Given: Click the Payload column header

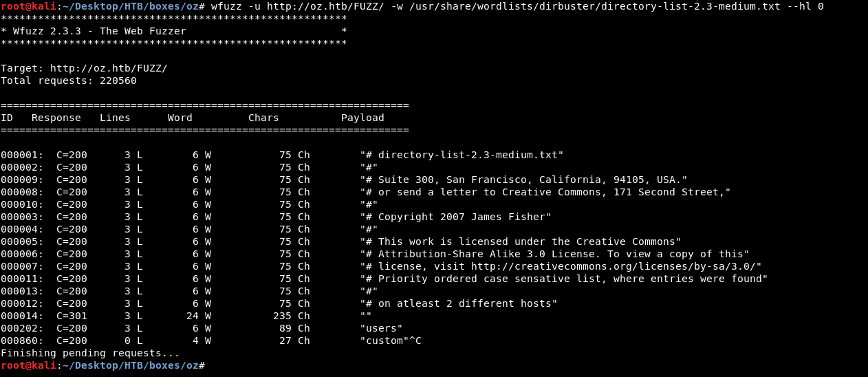Looking at the screenshot, I should pyautogui.click(x=362, y=118).
